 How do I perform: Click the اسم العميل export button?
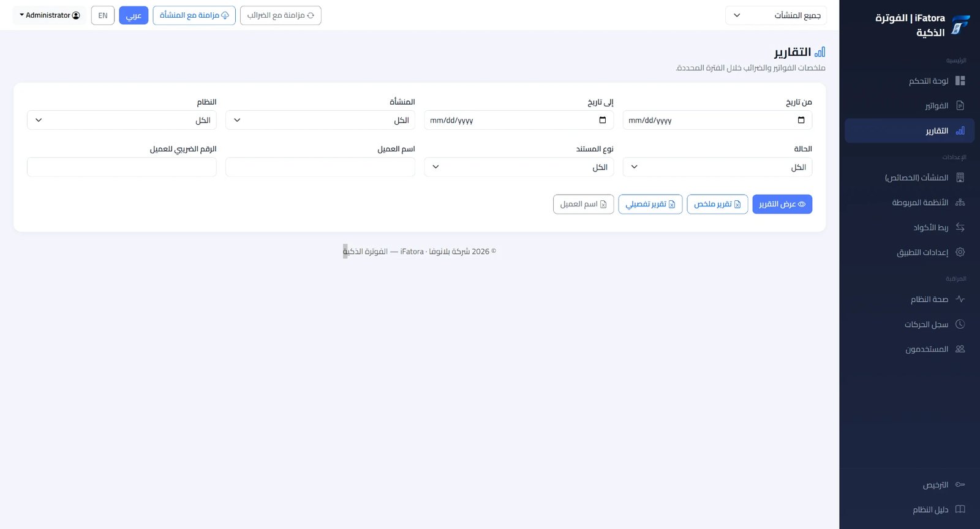click(x=583, y=204)
